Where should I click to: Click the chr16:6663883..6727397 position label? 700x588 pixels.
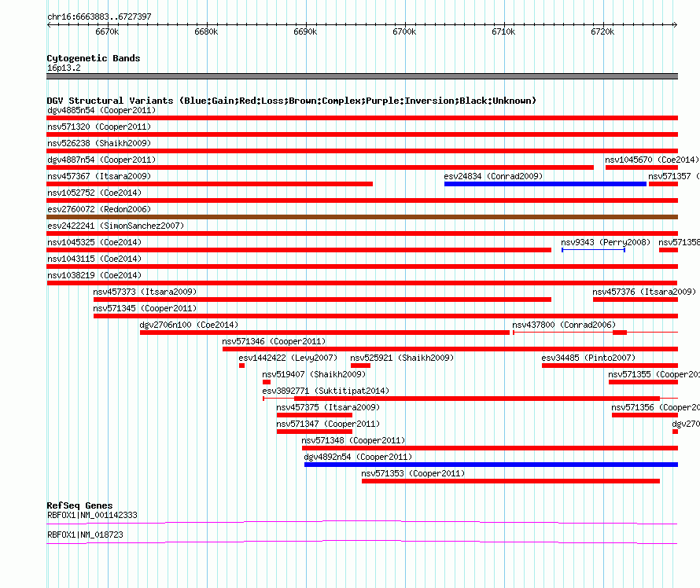100,17
